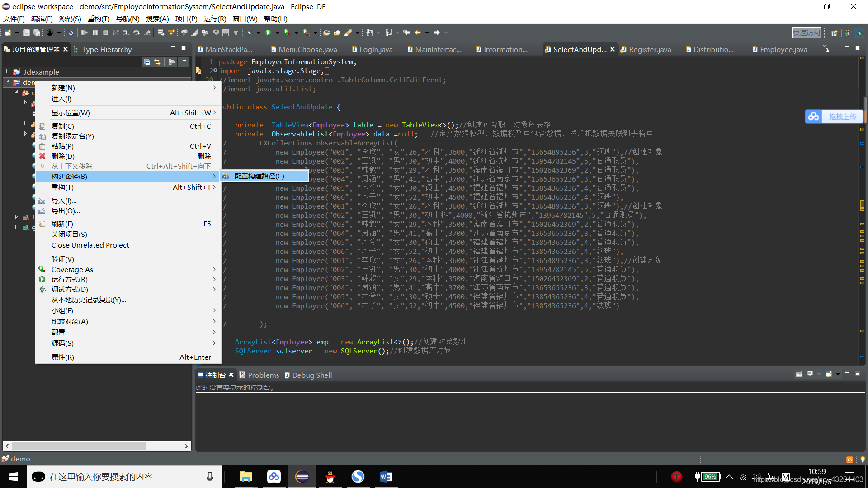Toggle Link with Editor in Project Explorer
This screenshot has height=488, width=868.
pos(157,62)
